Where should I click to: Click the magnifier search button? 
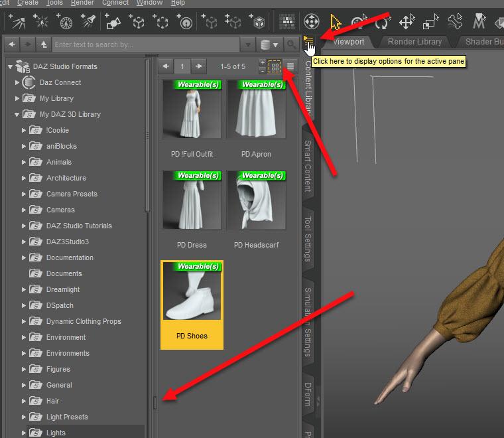pos(291,44)
